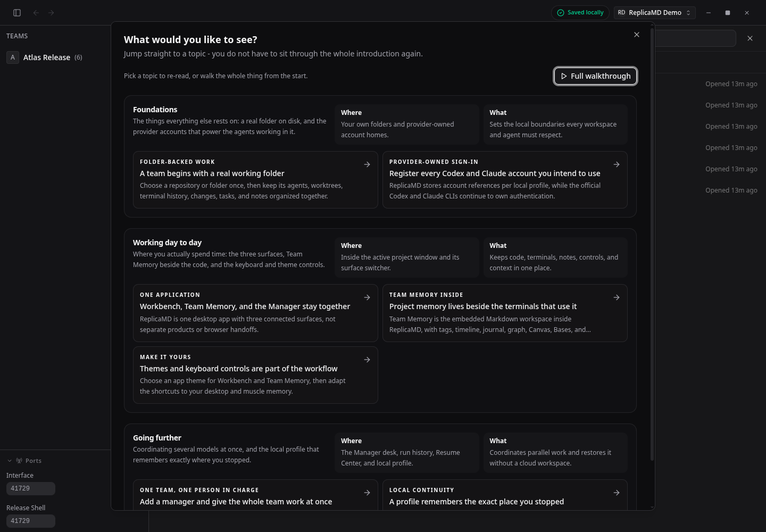Click the Saved locally status badge

580,13
